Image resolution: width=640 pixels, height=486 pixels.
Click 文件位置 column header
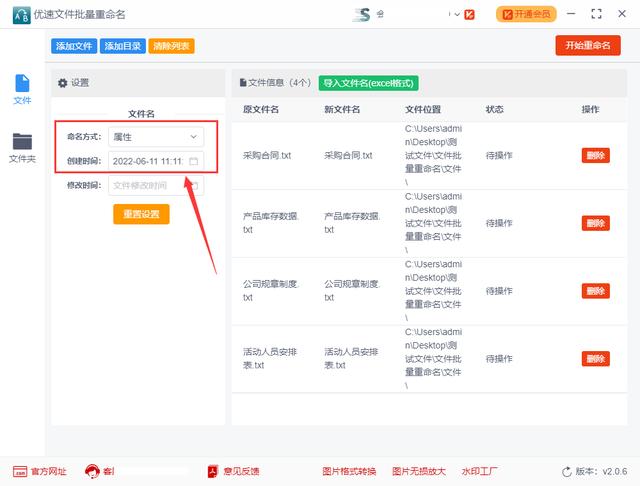[423, 109]
